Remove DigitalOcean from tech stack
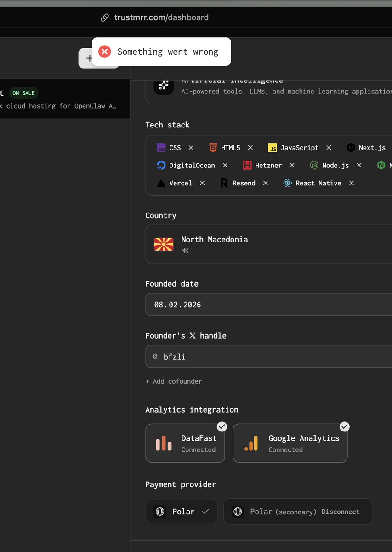The width and height of the screenshot is (392, 552). (x=225, y=165)
